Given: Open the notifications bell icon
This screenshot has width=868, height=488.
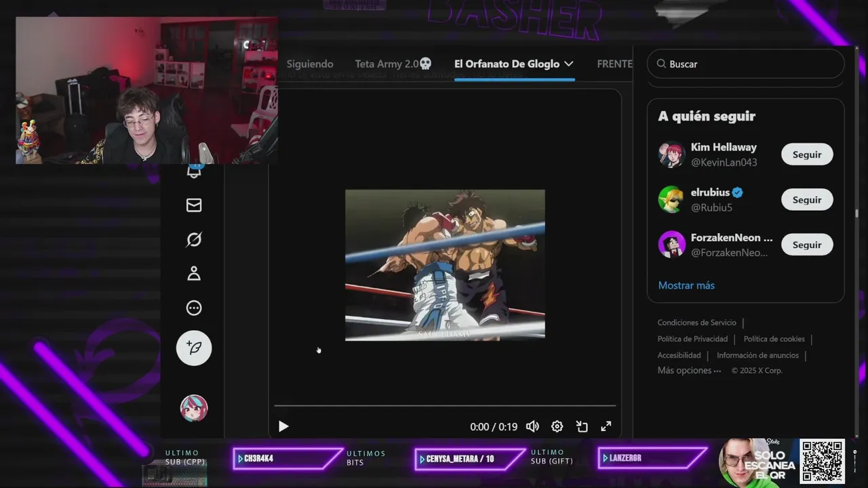Looking at the screenshot, I should tap(194, 171).
